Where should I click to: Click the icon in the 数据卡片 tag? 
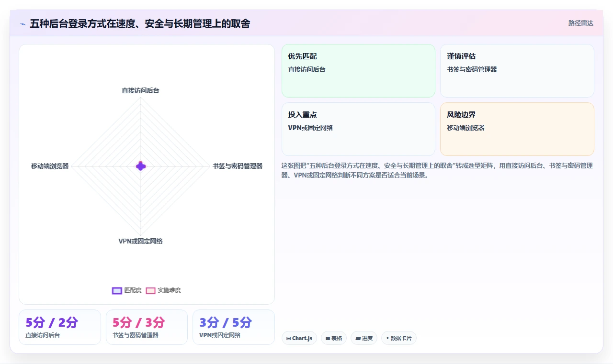[x=387, y=338]
